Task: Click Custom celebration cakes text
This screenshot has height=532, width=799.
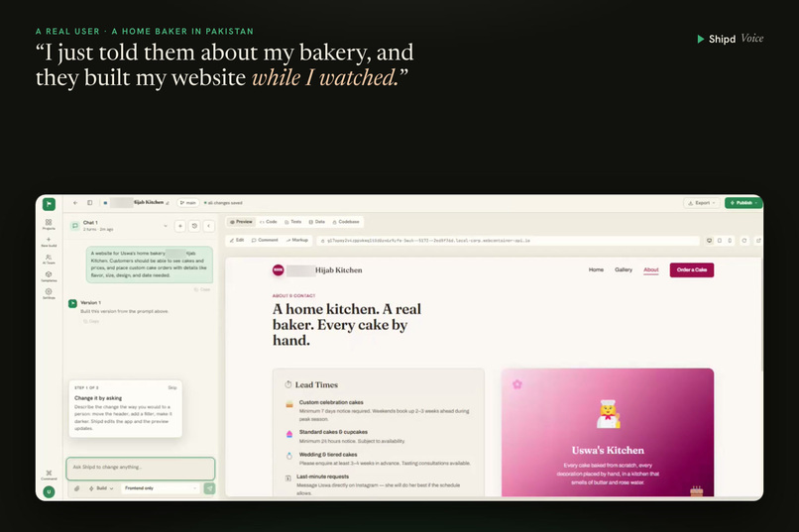Action: pos(331,402)
